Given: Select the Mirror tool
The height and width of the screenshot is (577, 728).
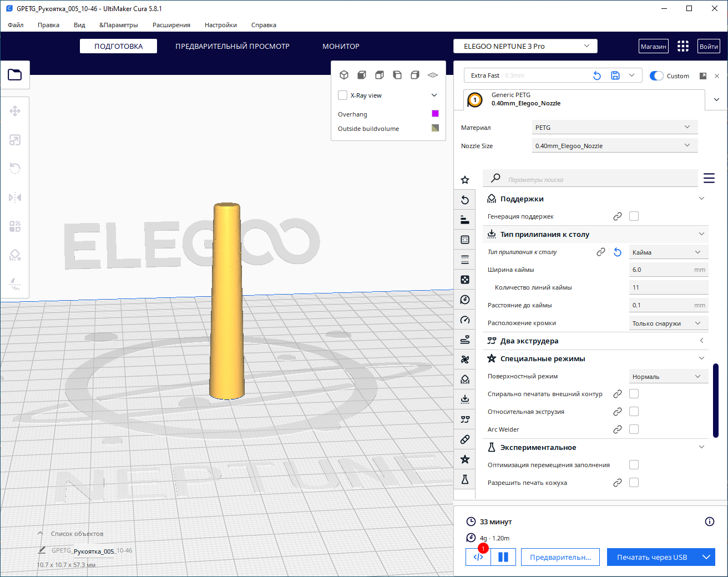Looking at the screenshot, I should 15,198.
